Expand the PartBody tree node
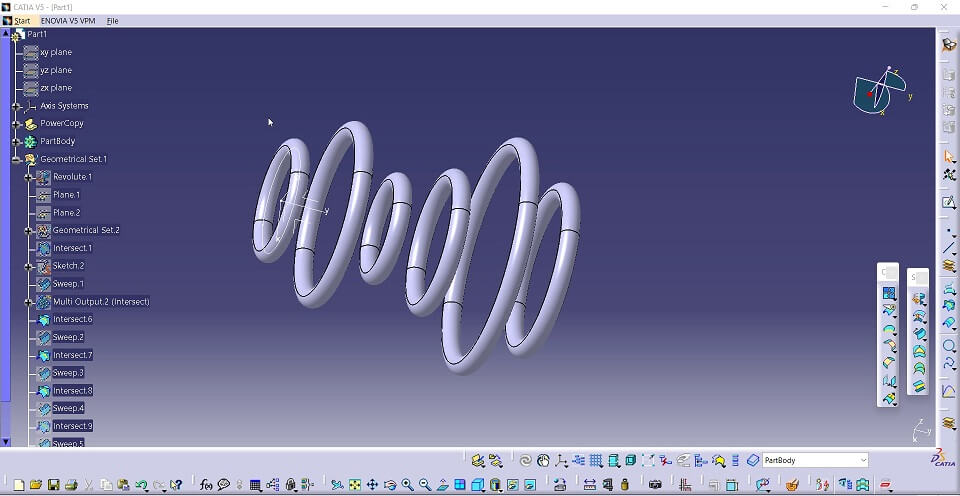The height and width of the screenshot is (496, 960). tap(16, 141)
